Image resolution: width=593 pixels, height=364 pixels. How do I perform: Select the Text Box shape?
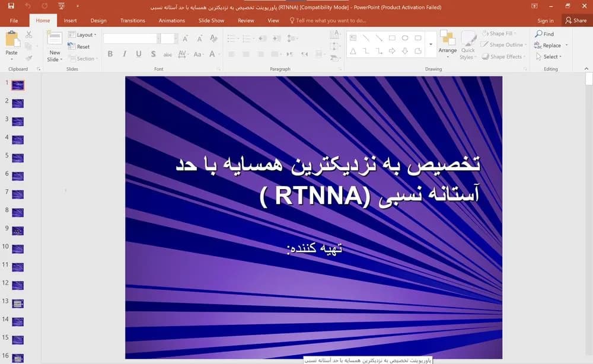point(353,38)
